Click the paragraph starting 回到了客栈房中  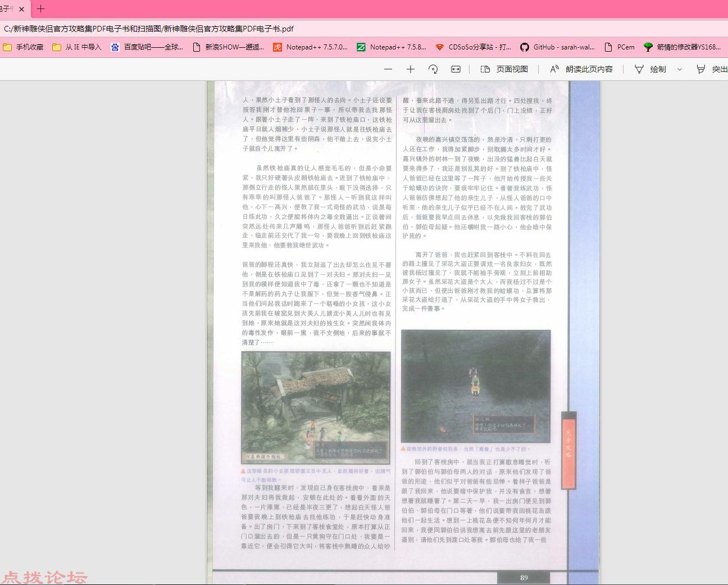(x=476, y=501)
